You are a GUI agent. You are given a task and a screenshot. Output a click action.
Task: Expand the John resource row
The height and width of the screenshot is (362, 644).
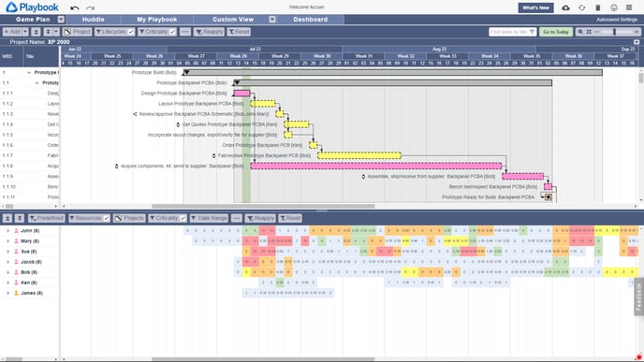[x=7, y=231]
